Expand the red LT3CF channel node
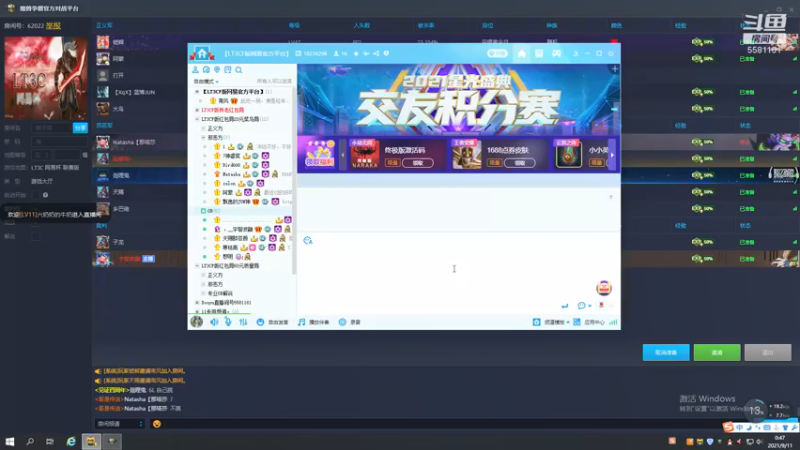 pos(197,110)
